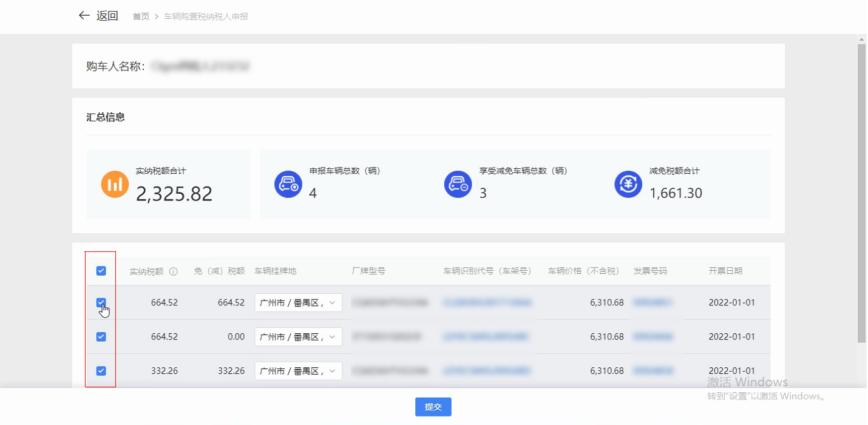868x425 pixels.
Task: Toggle the select-all checkbox in table header
Action: click(x=101, y=271)
